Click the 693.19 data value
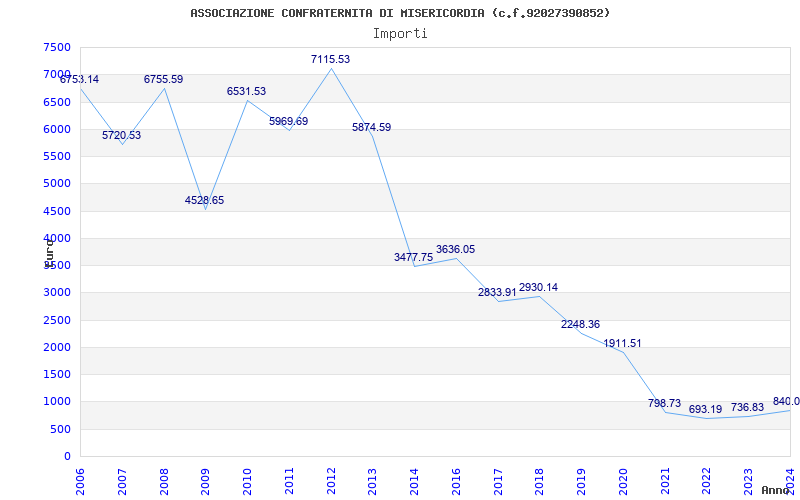 coord(706,410)
